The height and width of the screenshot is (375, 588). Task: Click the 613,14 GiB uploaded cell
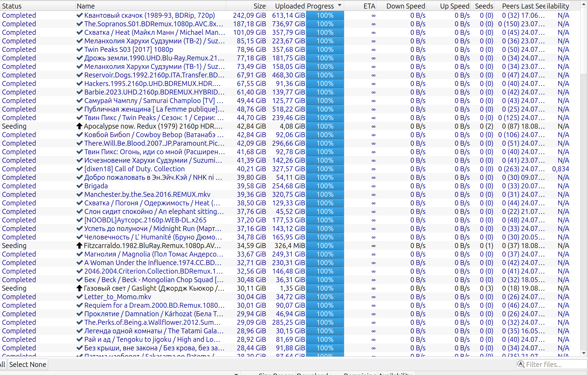pos(288,15)
